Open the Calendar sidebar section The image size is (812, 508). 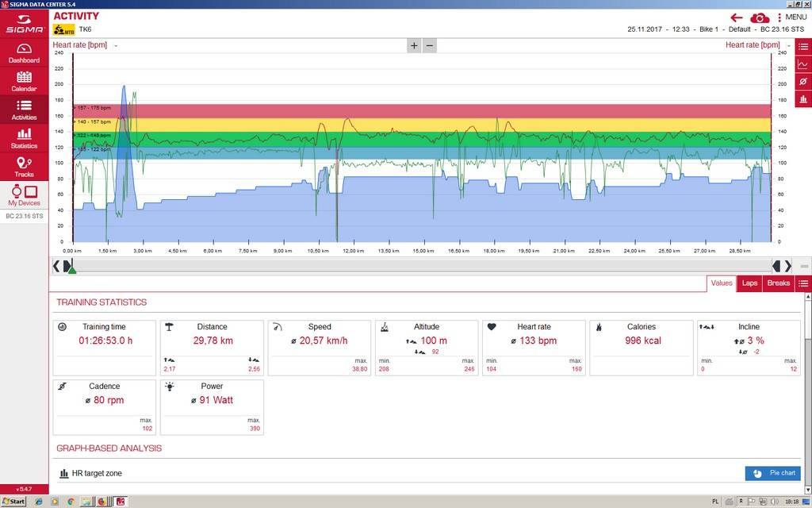coord(24,82)
